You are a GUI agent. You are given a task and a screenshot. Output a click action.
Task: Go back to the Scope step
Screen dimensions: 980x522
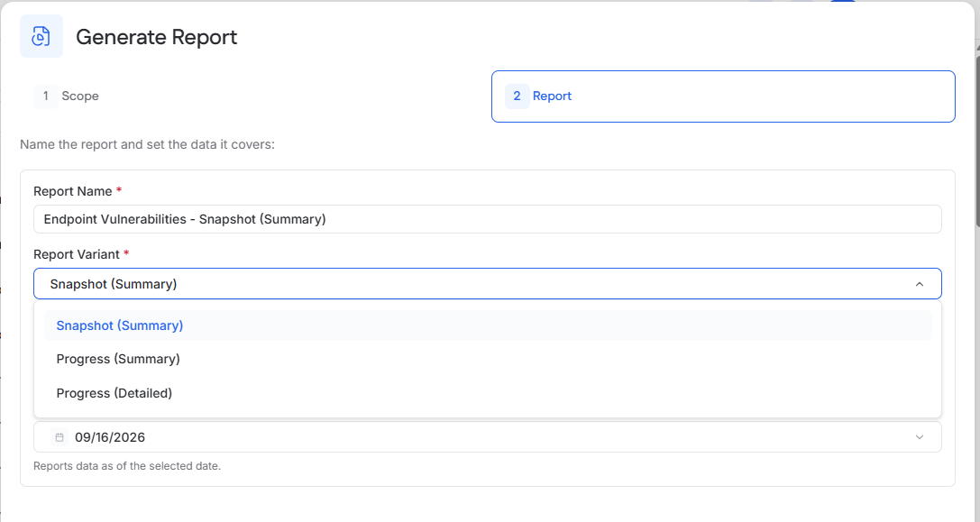(256, 96)
